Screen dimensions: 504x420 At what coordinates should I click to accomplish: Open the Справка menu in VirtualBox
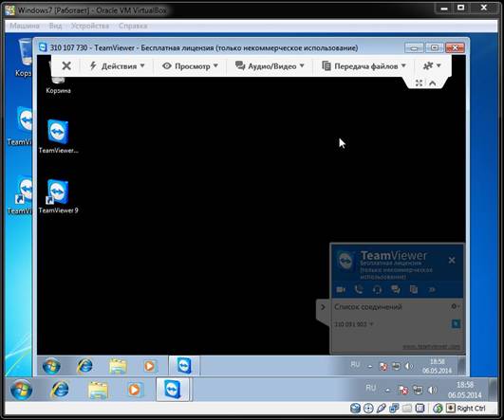coord(133,26)
